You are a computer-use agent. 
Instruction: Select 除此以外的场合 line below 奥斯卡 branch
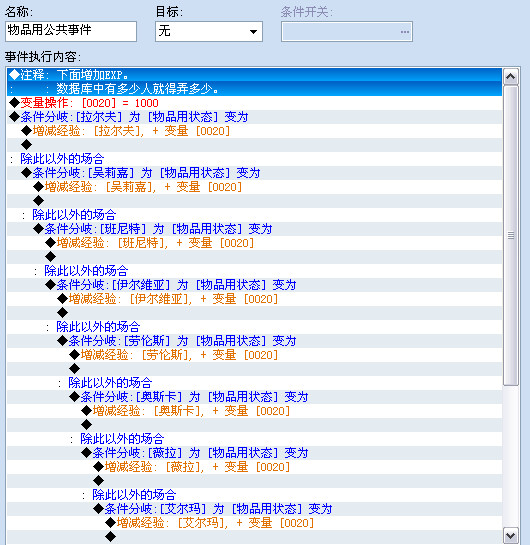pyautogui.click(x=255, y=439)
